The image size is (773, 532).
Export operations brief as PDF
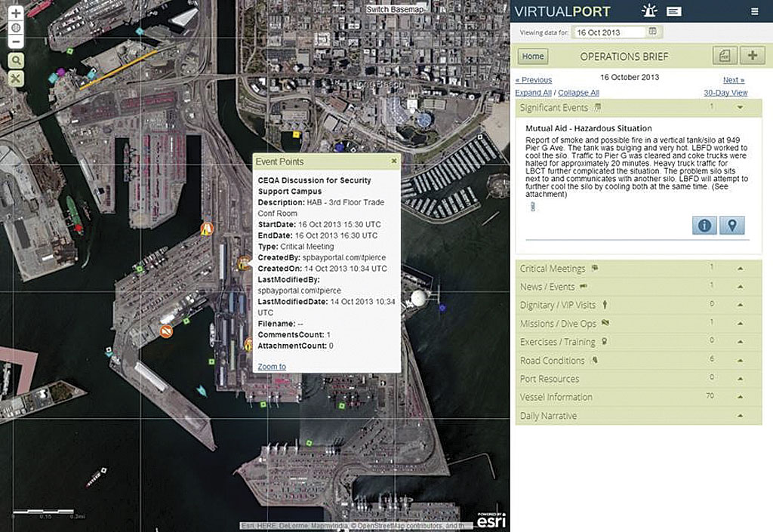(x=725, y=56)
